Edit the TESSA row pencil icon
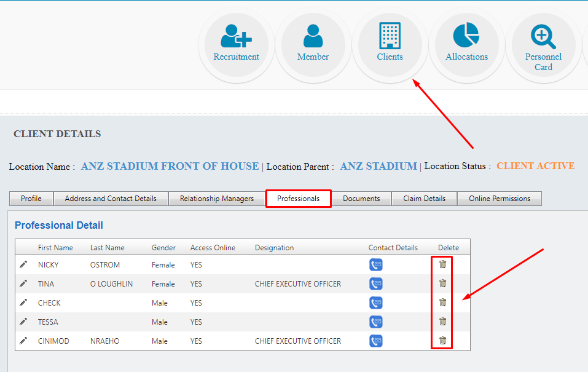This screenshot has height=372, width=588. point(23,322)
